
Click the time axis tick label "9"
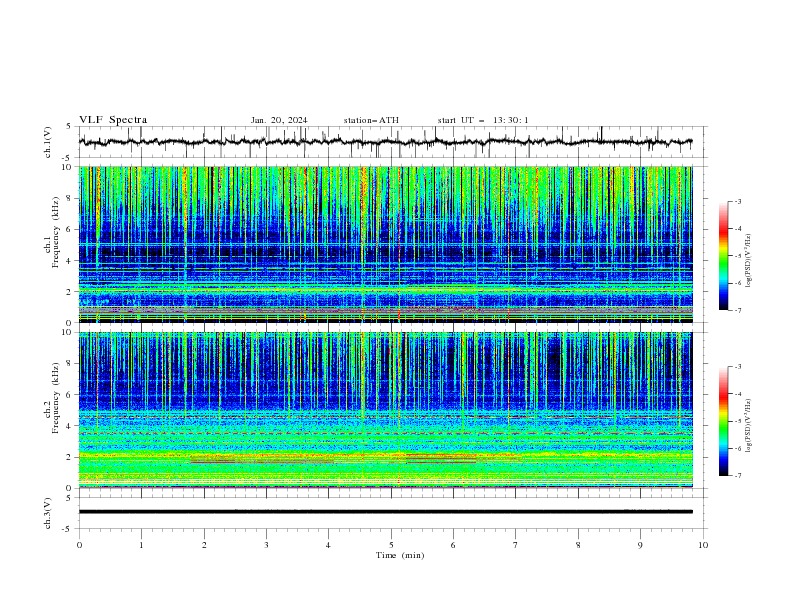tap(640, 545)
